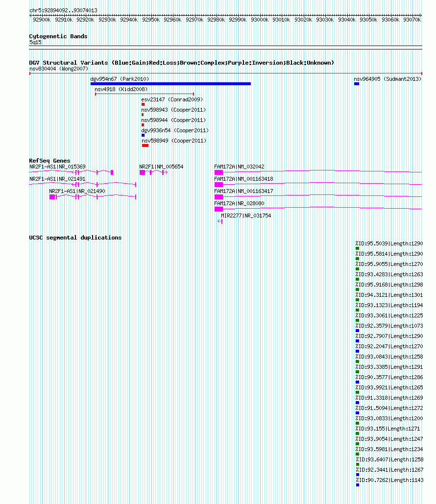Open the RefSeq Genes track title

tap(49, 161)
